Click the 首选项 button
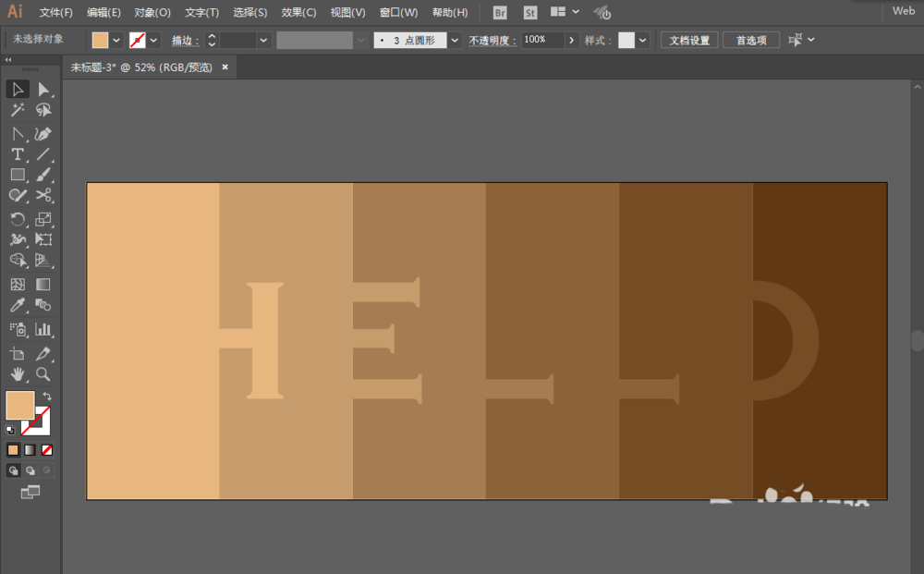 [751, 41]
